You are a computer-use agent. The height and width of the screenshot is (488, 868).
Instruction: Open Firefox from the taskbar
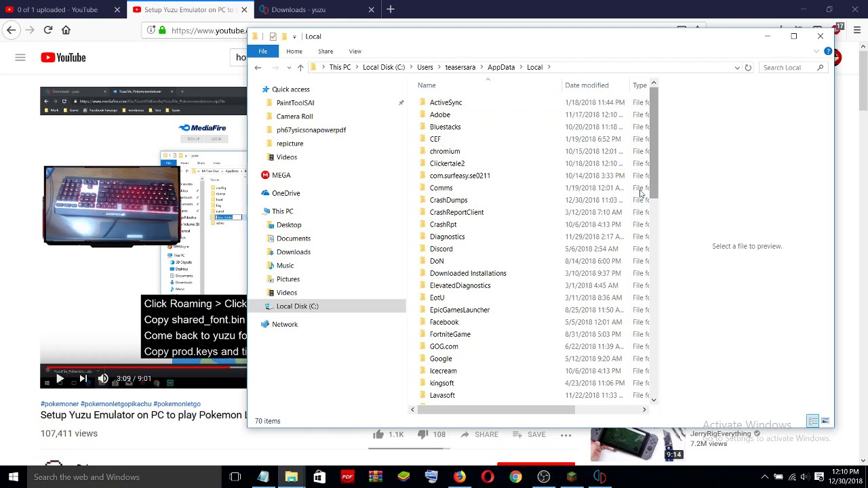tap(460, 477)
